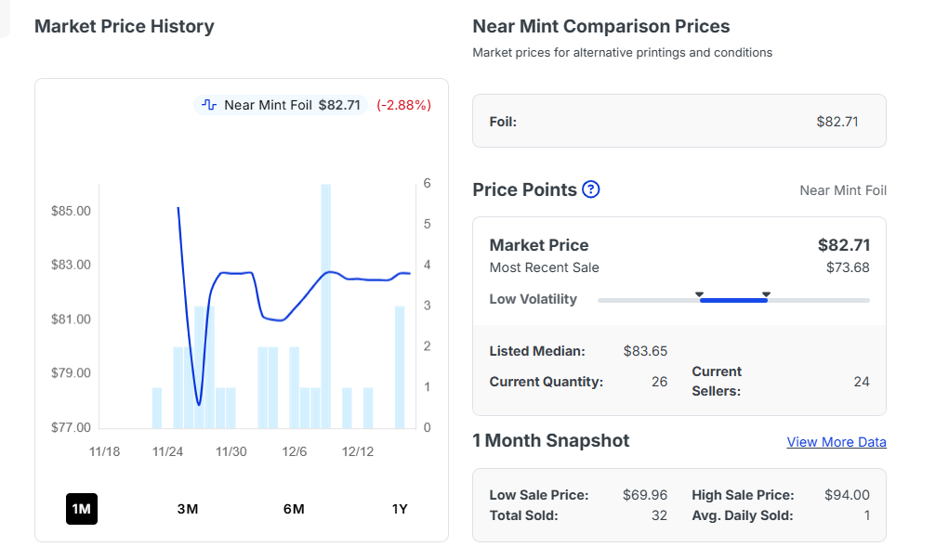Open the View More Data link

coord(837,442)
